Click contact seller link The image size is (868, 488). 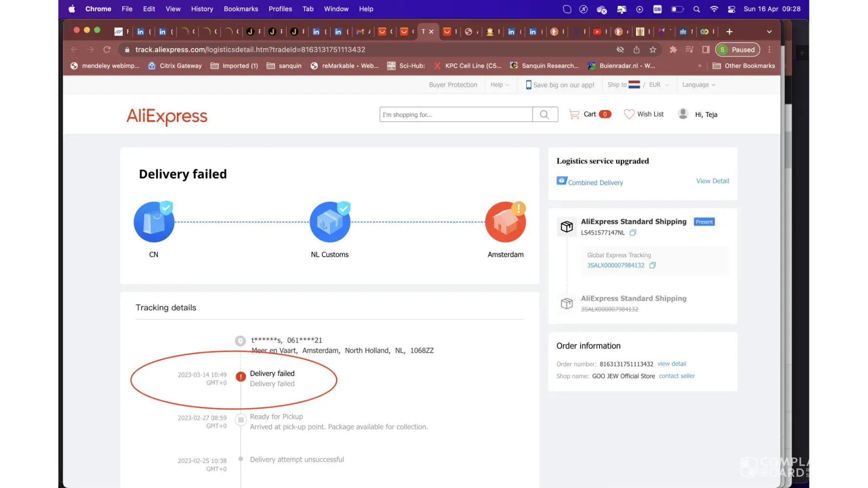tap(677, 376)
